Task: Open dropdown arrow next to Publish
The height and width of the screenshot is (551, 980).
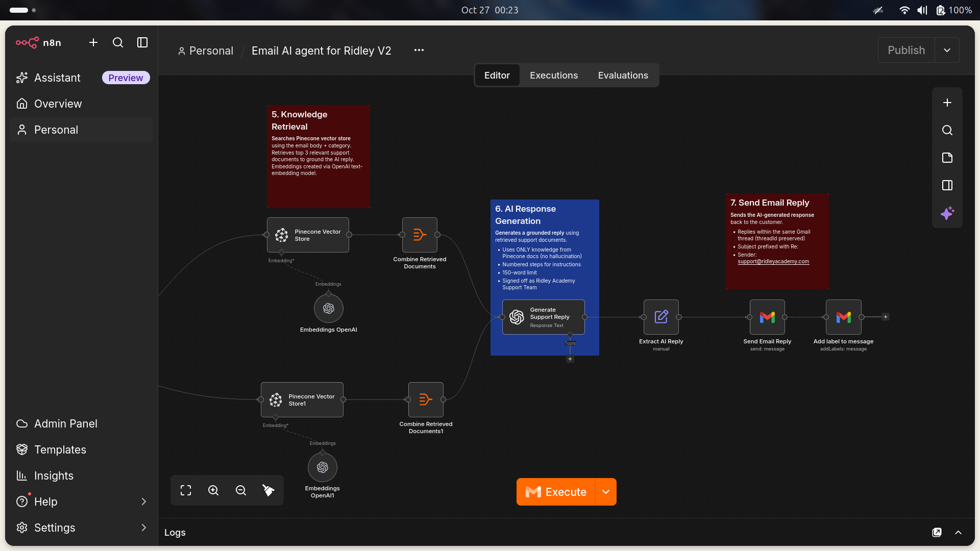Action: point(947,50)
